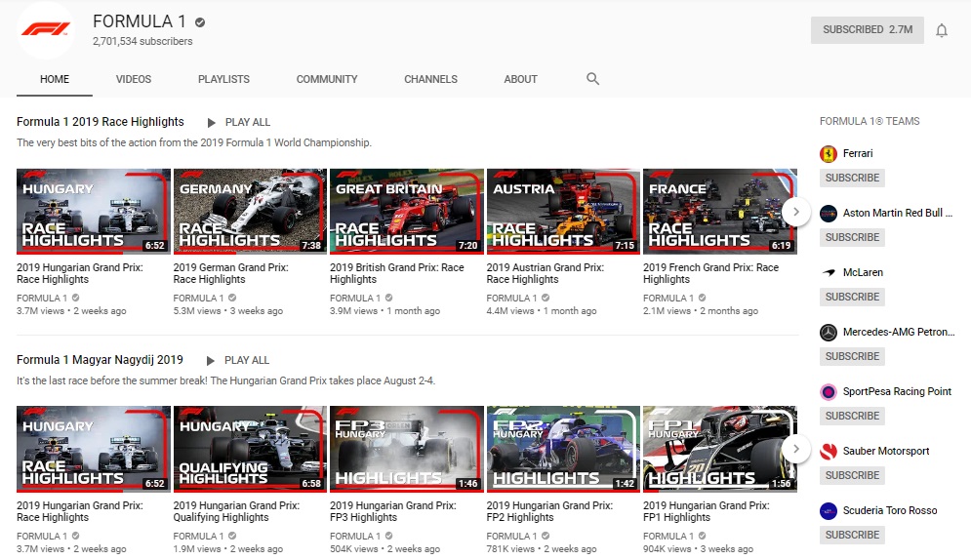Click the SportPesa Racing Point channel icon
Viewport: 971px width, 560px height.
coord(829,392)
